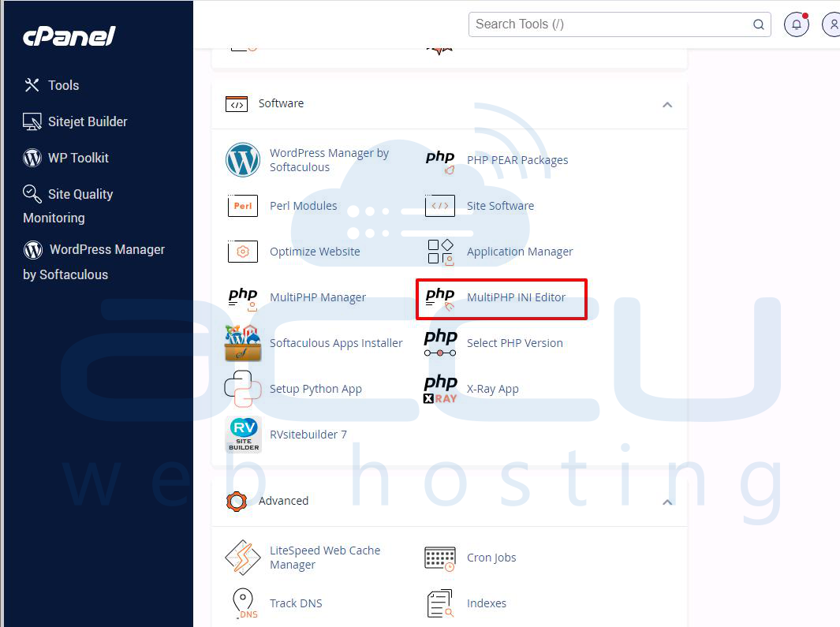Image resolution: width=840 pixels, height=627 pixels.
Task: Open Application Manager link
Action: pos(520,252)
